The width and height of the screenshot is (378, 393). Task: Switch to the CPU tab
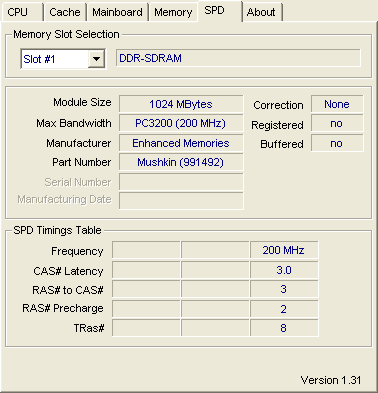[22, 12]
